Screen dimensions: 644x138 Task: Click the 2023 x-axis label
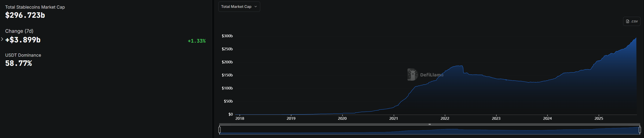point(496,119)
